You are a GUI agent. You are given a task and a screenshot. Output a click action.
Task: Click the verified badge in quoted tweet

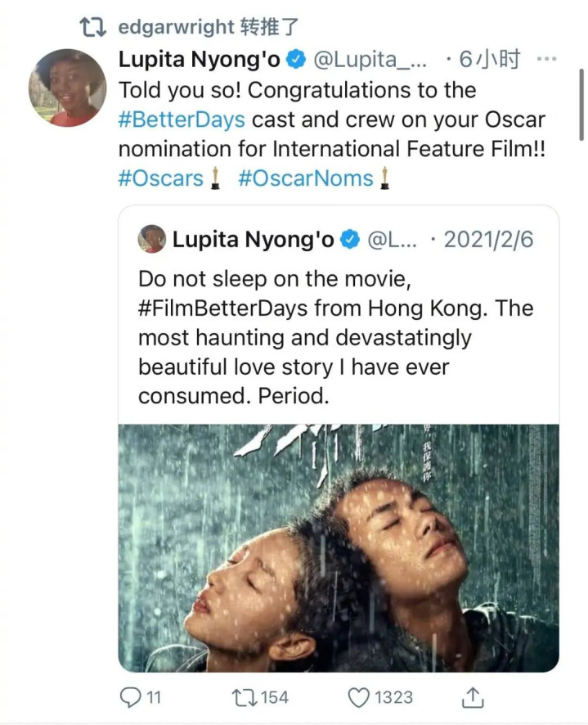click(x=349, y=239)
